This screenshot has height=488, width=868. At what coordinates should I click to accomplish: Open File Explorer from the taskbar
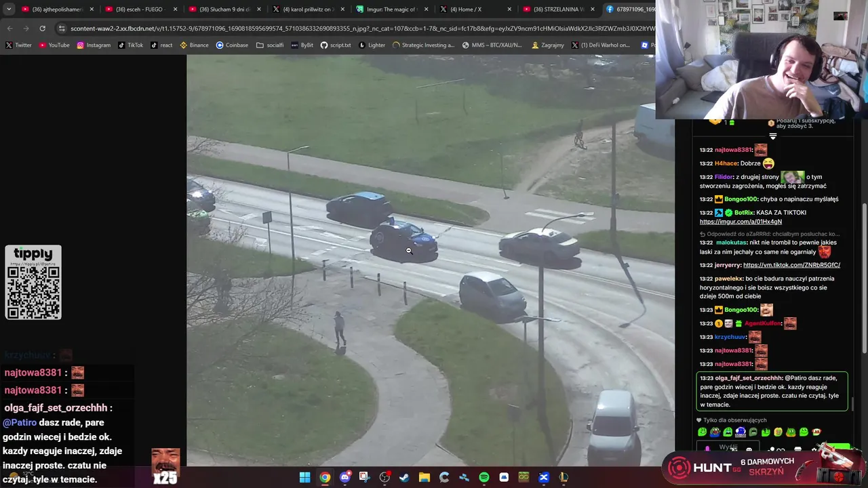(425, 477)
